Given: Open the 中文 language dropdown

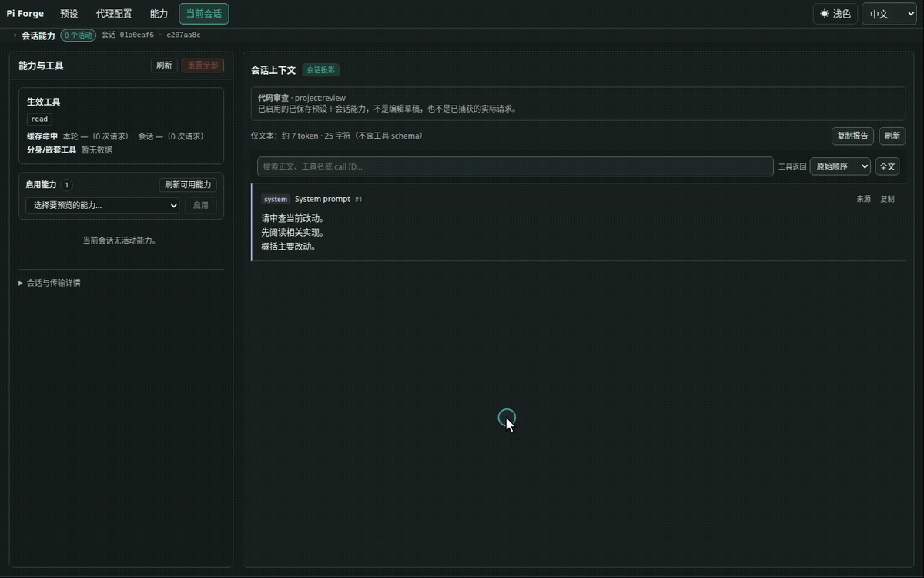Looking at the screenshot, I should coord(889,14).
